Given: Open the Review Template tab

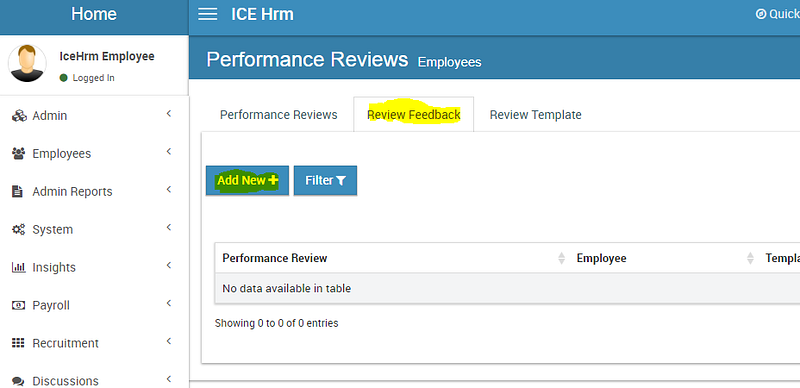Looking at the screenshot, I should point(536,115).
